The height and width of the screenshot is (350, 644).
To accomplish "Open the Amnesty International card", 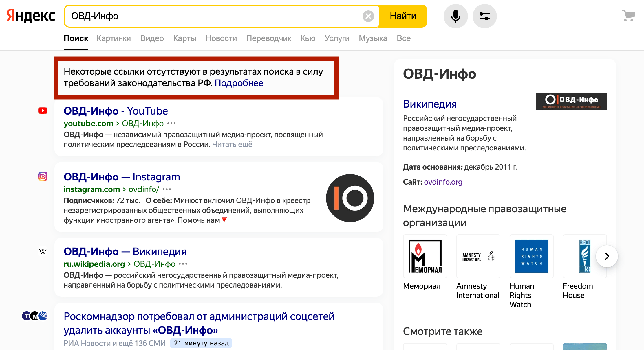I will pyautogui.click(x=478, y=256).
